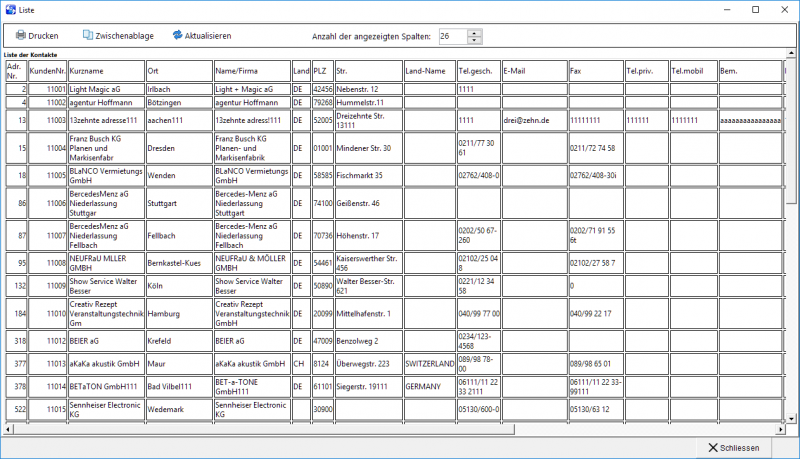The width and height of the screenshot is (800, 459).
Task: Click the Krefeld Ort cell
Action: [179, 341]
